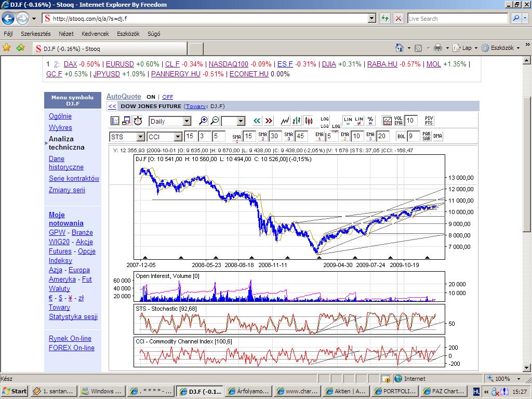This screenshot has width=532, height=399.
Task: Click the vertical scrollbar up arrow
Action: pyautogui.click(x=527, y=60)
